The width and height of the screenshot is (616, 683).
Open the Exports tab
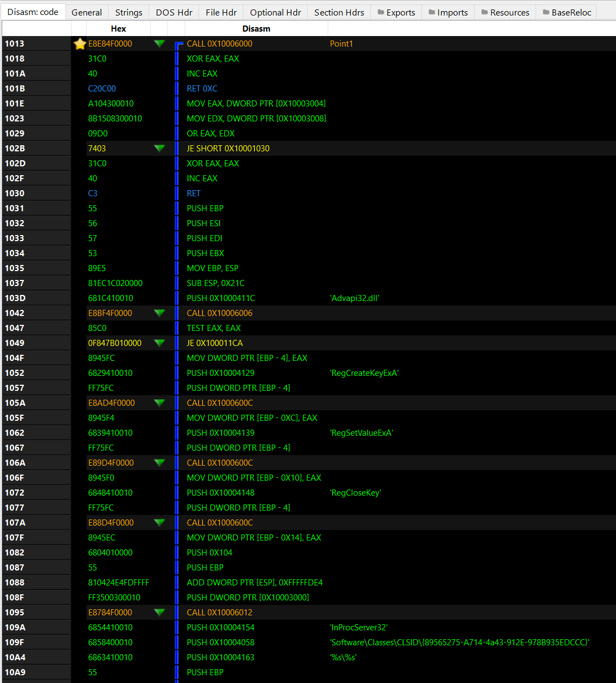(396, 12)
